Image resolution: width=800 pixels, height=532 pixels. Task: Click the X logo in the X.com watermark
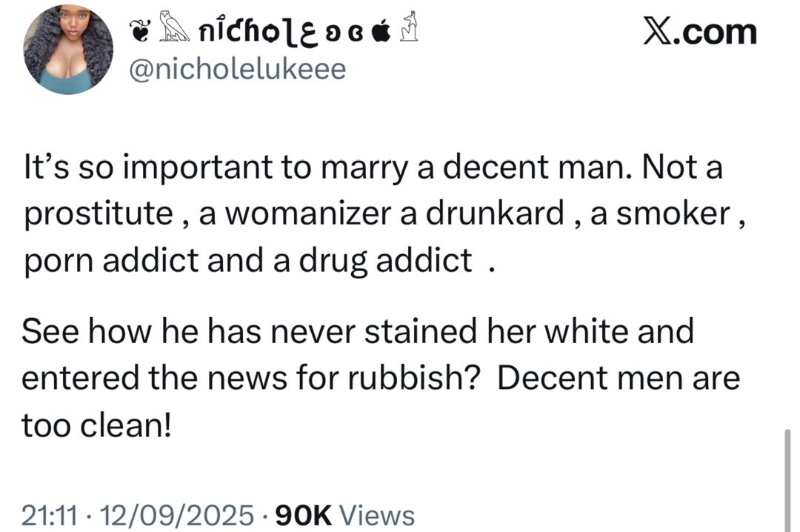(x=659, y=33)
